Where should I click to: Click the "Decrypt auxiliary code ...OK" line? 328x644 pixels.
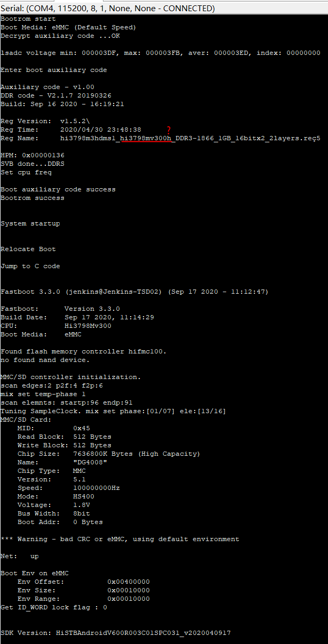click(60, 36)
